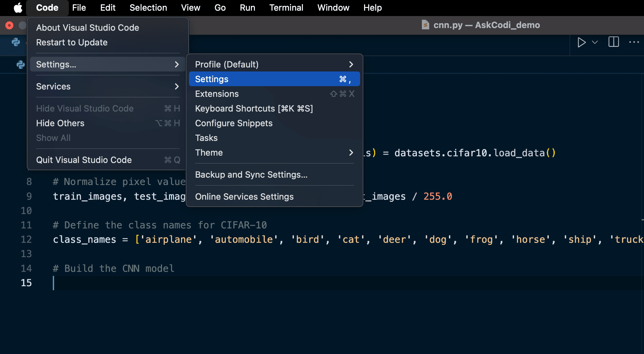Choose Restart to Update
644x354 pixels.
(x=108, y=42)
